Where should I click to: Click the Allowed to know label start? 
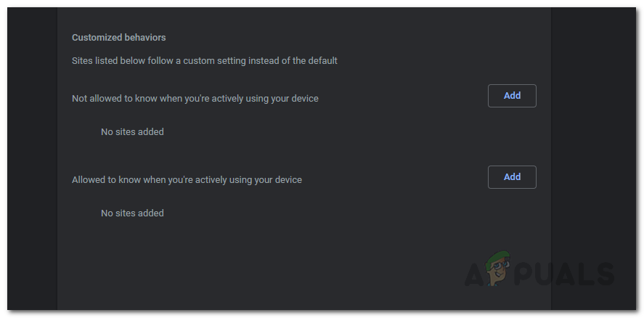[x=94, y=179]
